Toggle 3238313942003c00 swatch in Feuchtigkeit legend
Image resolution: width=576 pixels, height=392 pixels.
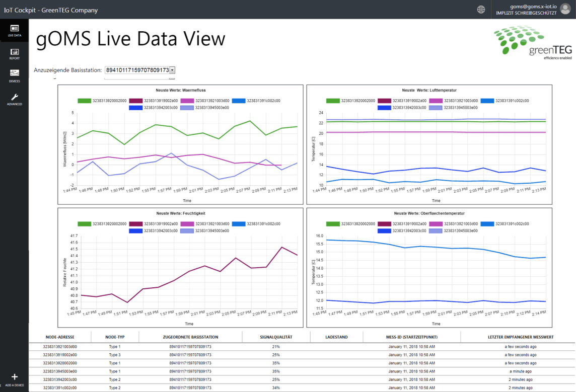coord(135,230)
